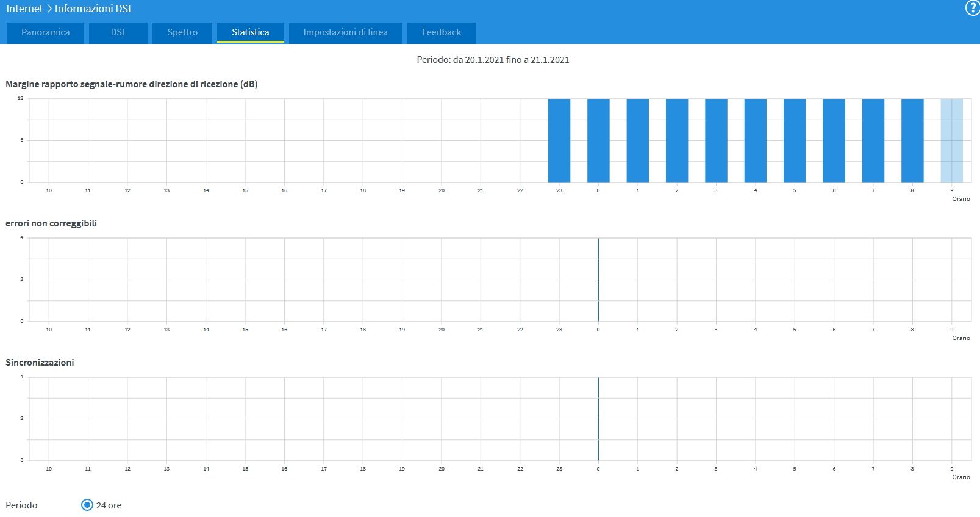
Task: Pick the signal-noise bar at hour 5
Action: [795, 140]
